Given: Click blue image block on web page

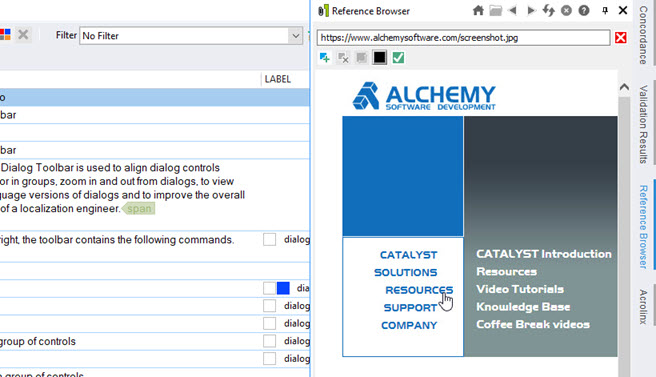Looking at the screenshot, I should pos(403,176).
